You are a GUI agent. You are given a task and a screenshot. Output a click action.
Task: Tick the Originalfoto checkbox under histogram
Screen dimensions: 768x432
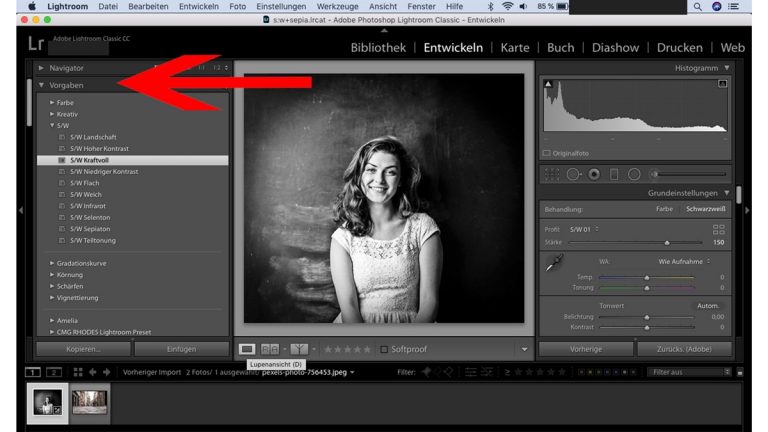click(x=547, y=153)
